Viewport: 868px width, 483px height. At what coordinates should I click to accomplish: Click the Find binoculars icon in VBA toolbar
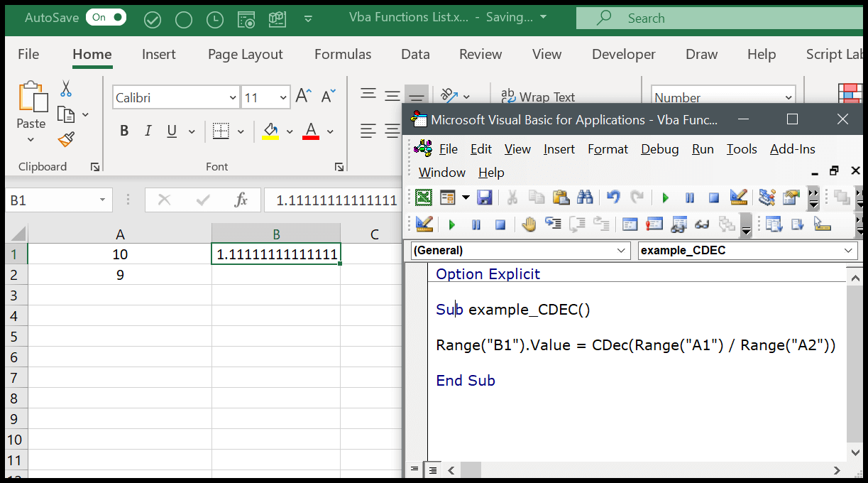(x=585, y=197)
